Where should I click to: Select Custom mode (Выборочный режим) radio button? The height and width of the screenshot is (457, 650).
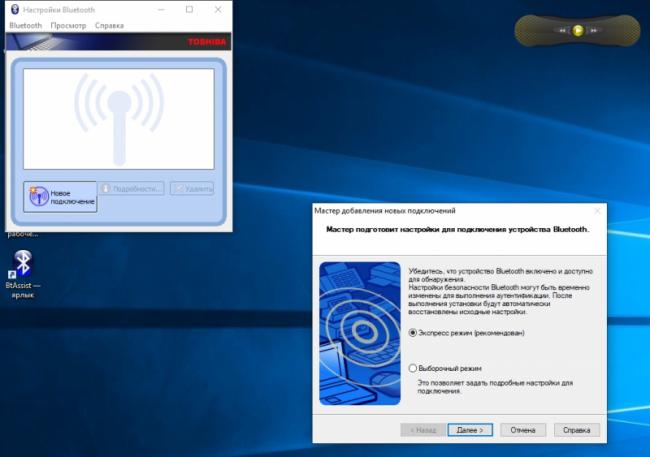pyautogui.click(x=413, y=368)
